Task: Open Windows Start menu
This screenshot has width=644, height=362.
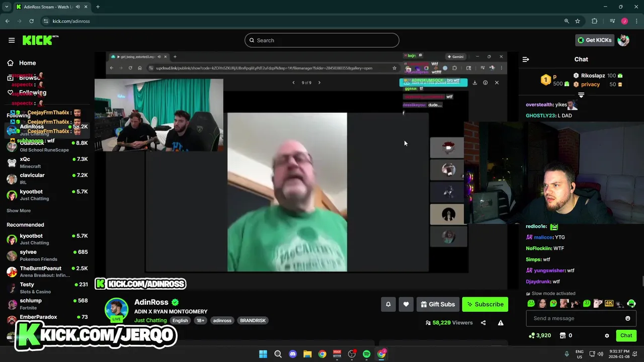Action: [x=263, y=354]
